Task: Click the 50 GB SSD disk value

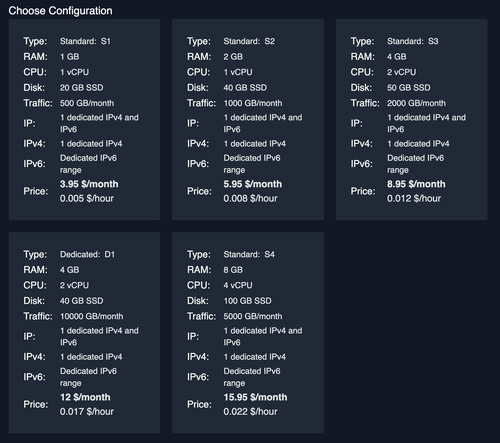Action: [x=409, y=88]
